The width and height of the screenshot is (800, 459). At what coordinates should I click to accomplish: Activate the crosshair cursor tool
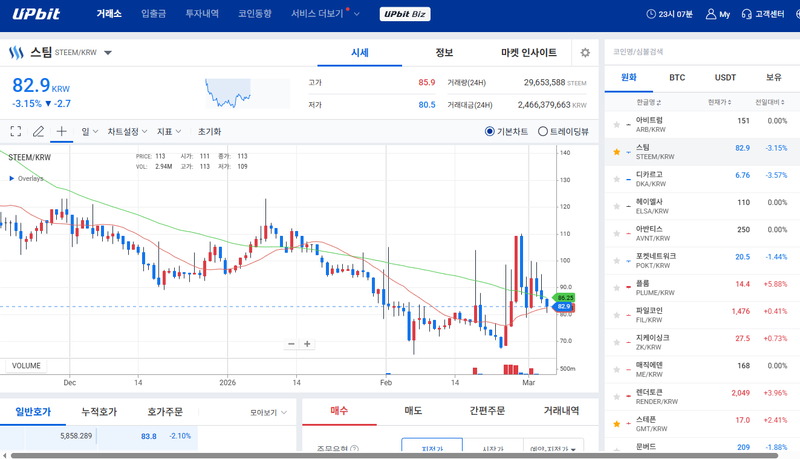click(61, 131)
